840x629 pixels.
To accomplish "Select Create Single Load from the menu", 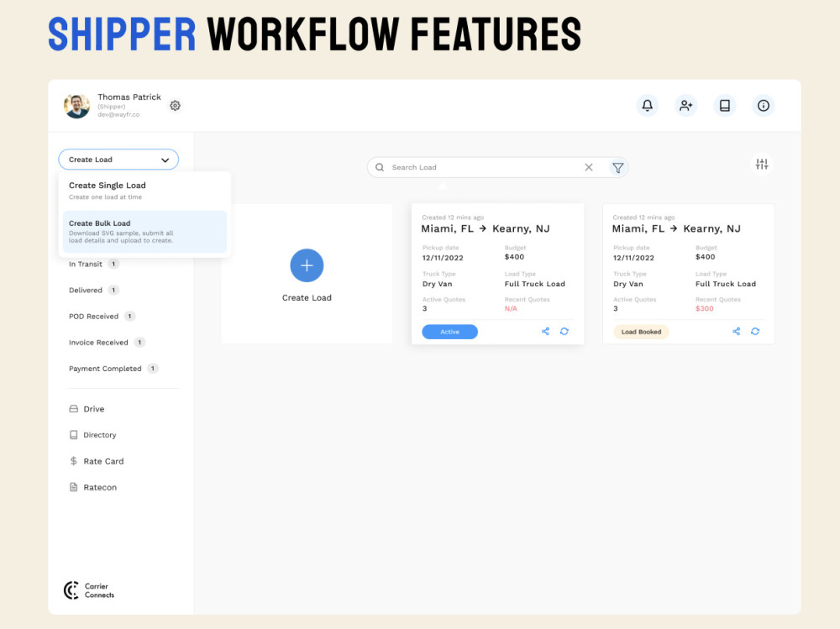I will [107, 188].
